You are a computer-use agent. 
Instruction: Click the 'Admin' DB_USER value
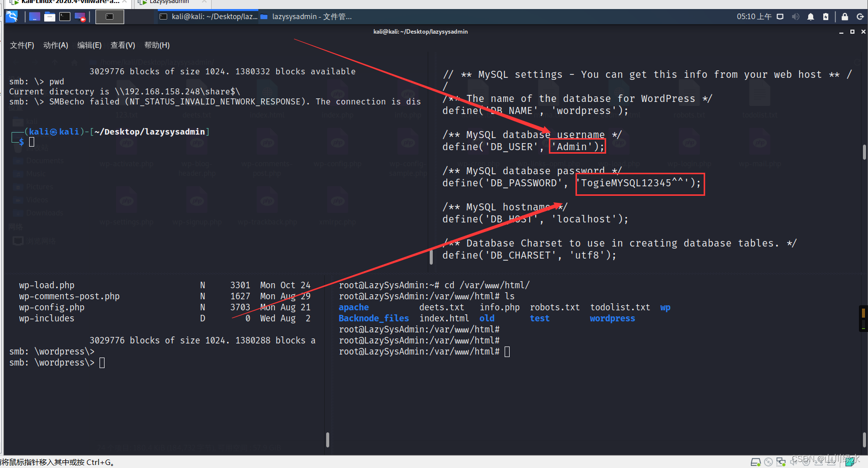[x=572, y=147]
